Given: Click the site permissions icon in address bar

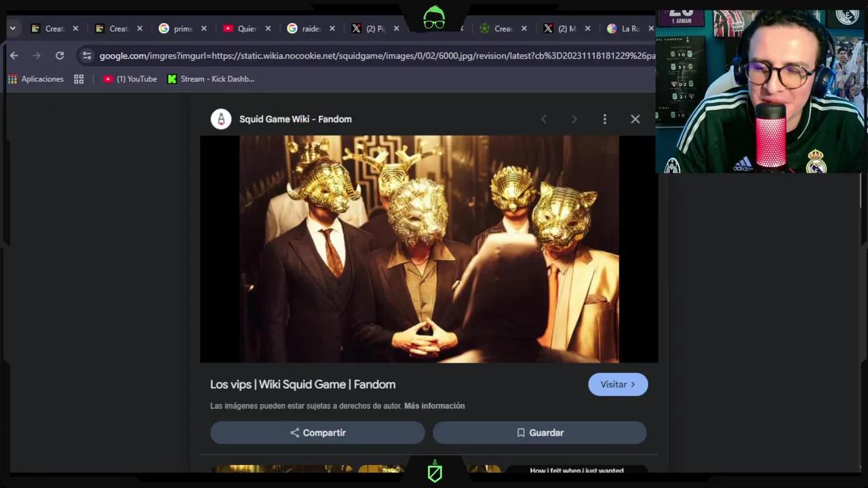Looking at the screenshot, I should pos(87,56).
